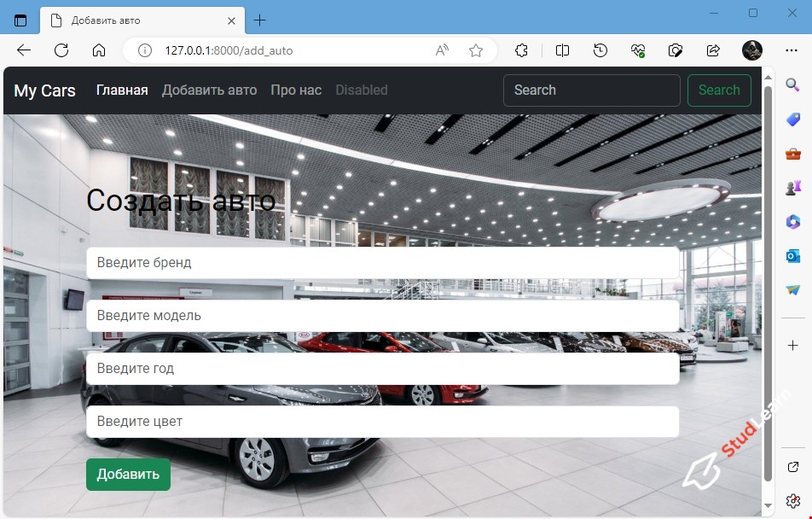Open sidebar Microsoft 365 icon
812x519 pixels.
pyautogui.click(x=793, y=222)
